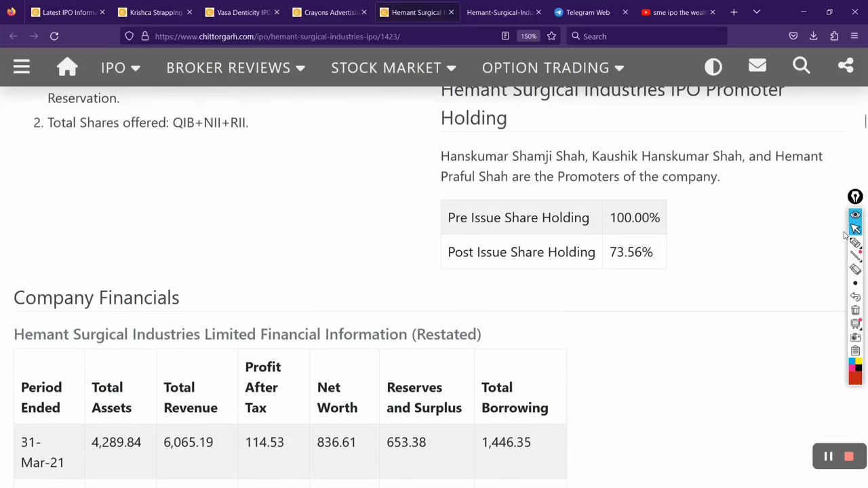Screen dimensions: 868x488
Task: Open the hamburger site menu
Action: coord(22,66)
